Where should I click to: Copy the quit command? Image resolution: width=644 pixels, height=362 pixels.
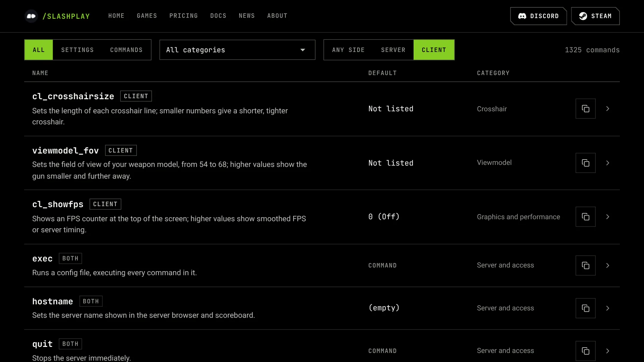(x=585, y=351)
